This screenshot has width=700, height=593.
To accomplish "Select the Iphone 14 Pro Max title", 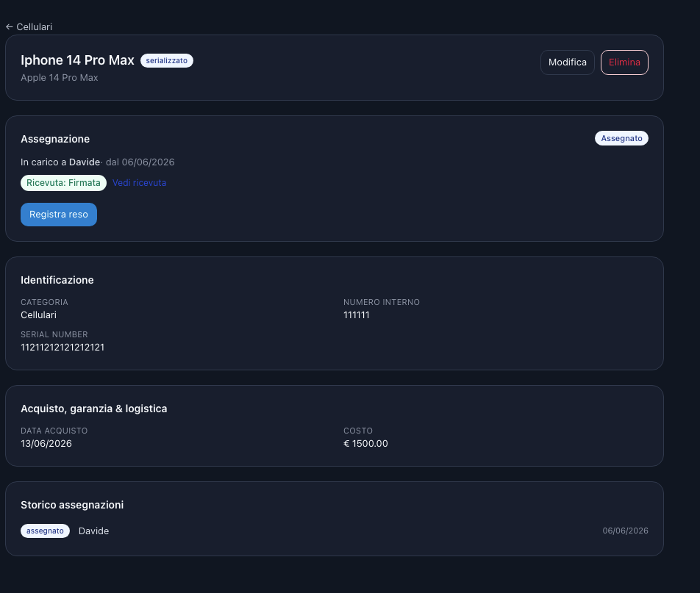I will coord(77,60).
